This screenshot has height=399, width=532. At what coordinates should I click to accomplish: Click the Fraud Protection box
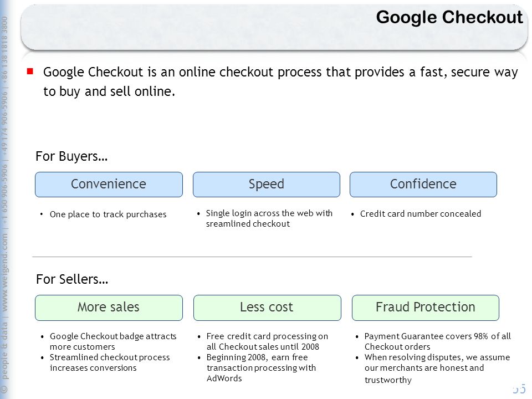pos(426,308)
